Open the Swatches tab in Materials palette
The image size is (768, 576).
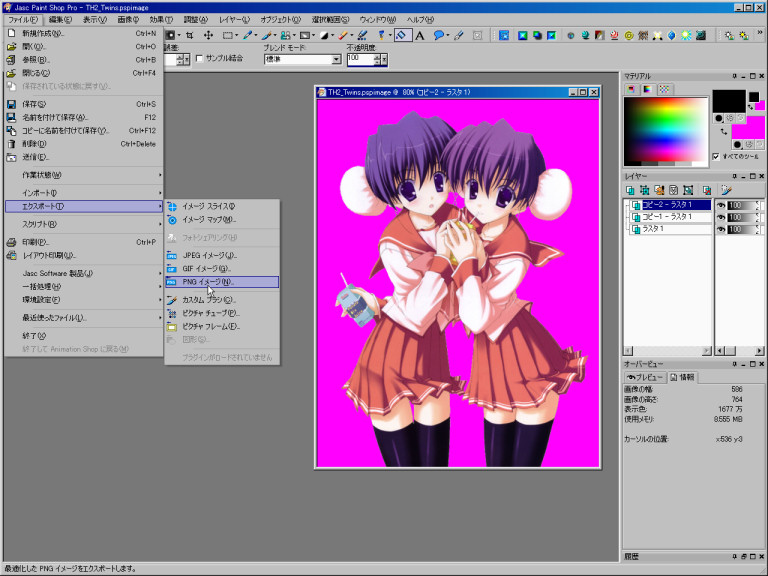pos(664,89)
